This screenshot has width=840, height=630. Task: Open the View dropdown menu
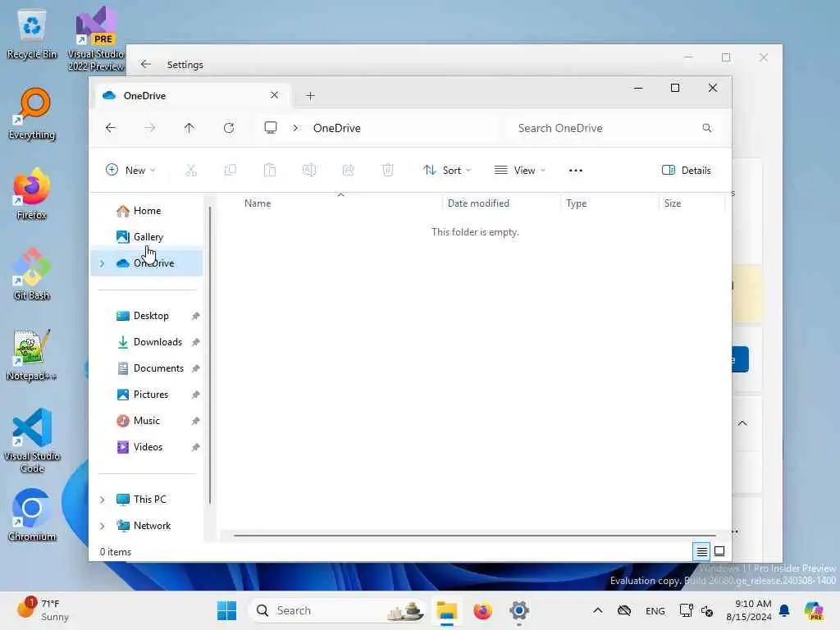point(519,171)
